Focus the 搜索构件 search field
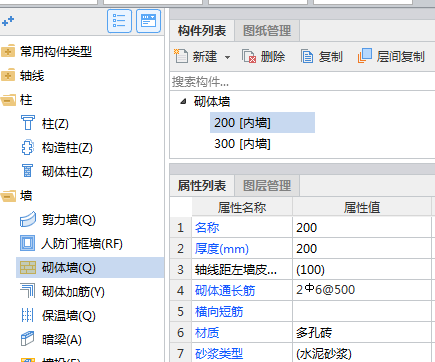Image resolution: width=435 pixels, height=362 pixels. tap(302, 81)
